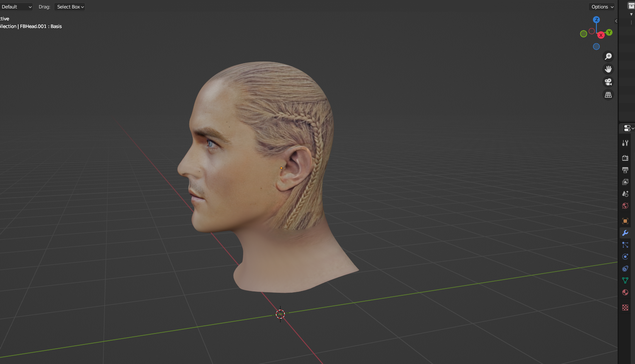This screenshot has width=635, height=364.
Task: Click the orange object origin dot near the ear
Action: click(x=281, y=168)
